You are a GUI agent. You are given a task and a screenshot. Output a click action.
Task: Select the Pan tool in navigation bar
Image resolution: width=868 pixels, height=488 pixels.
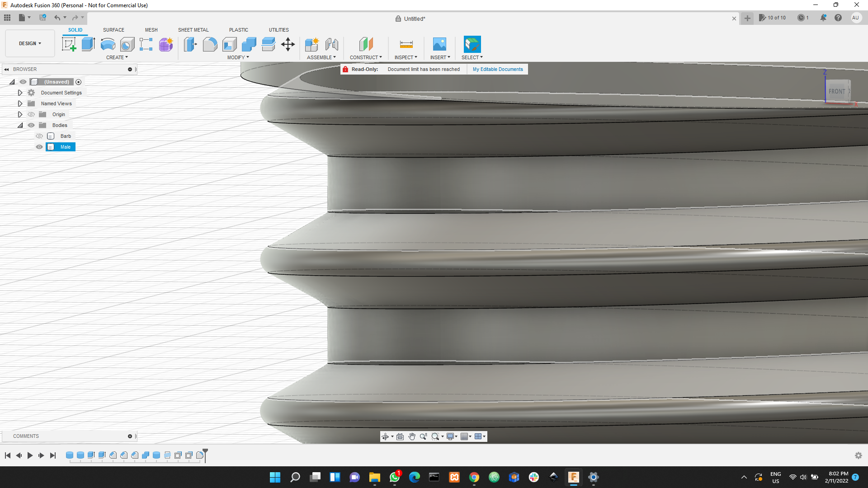click(x=412, y=436)
